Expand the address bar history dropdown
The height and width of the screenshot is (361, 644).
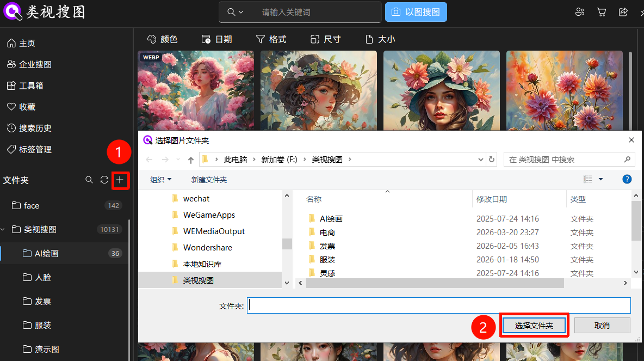tap(480, 160)
